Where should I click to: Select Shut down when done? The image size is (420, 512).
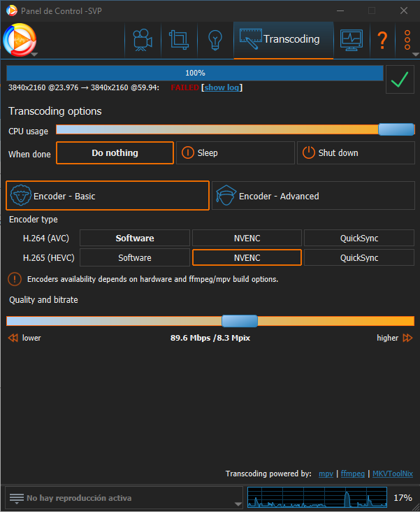(356, 153)
